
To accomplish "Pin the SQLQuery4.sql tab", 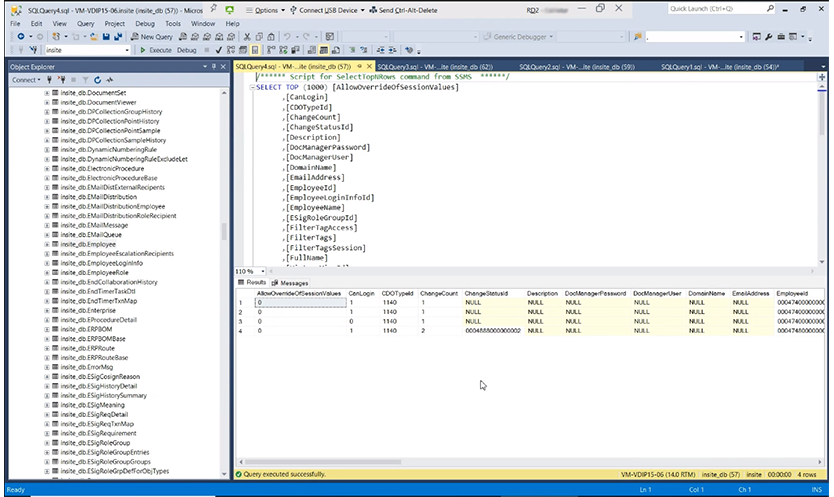I will 359,66.
